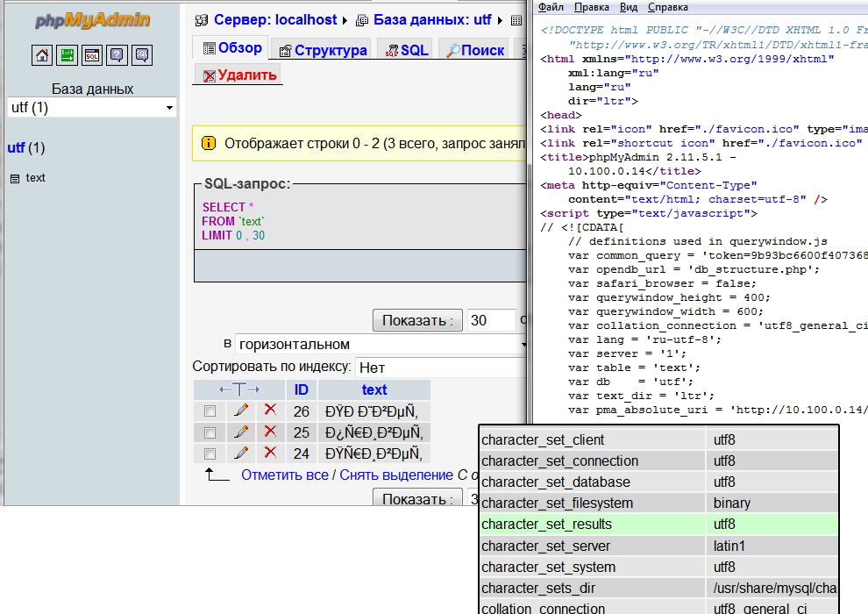868x614 pixels.
Task: Click the rows count field showing 30
Action: (491, 320)
